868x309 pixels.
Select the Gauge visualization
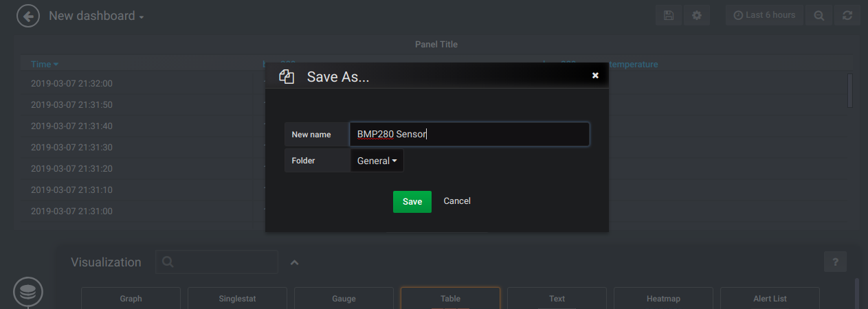[344, 298]
